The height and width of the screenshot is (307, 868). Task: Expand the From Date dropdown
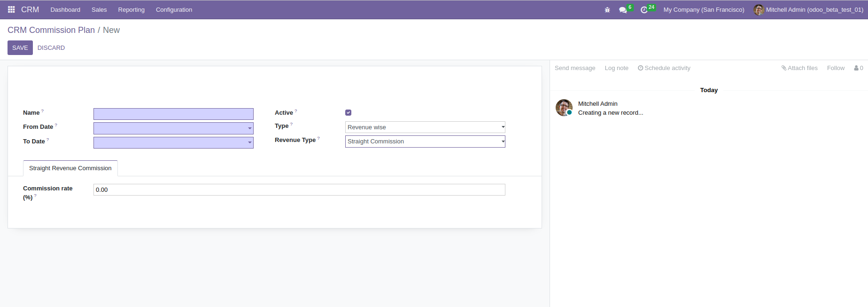(249, 128)
